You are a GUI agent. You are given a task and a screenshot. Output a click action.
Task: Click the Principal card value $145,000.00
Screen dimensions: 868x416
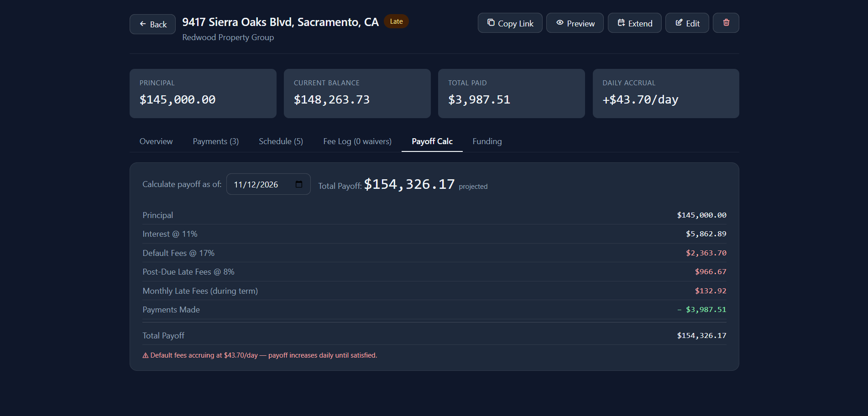178,99
